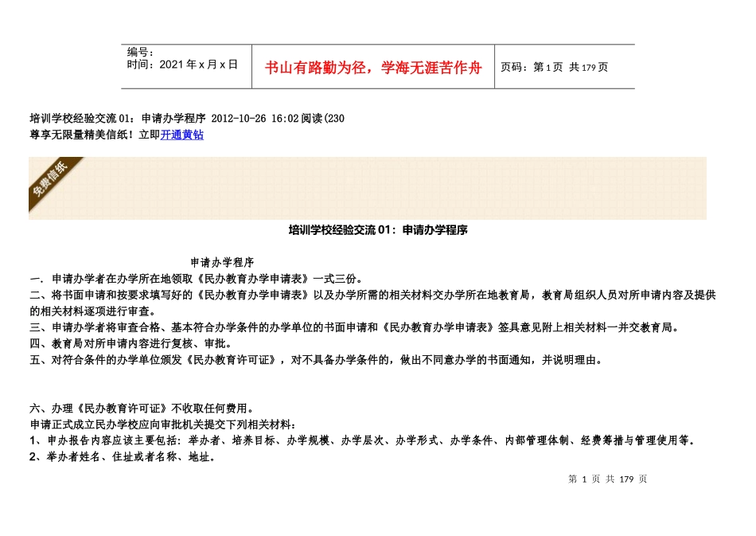Select header page info 页码: 第1页 共179页
Viewport: 756px width, 536px height.
[x=554, y=67]
